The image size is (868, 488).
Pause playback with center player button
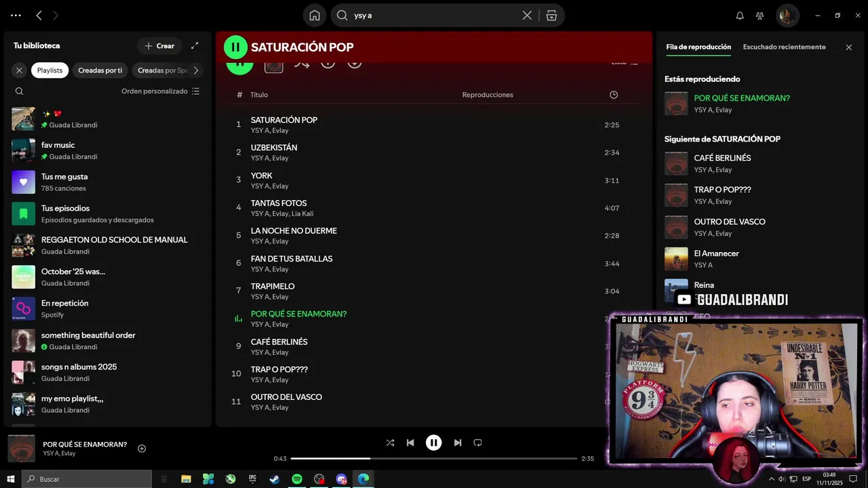click(x=434, y=443)
